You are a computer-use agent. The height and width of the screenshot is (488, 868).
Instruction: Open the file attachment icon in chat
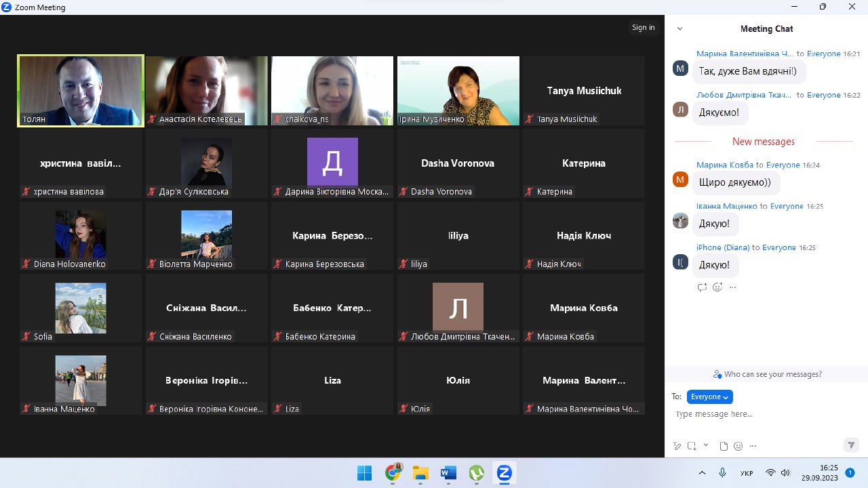pyautogui.click(x=724, y=446)
